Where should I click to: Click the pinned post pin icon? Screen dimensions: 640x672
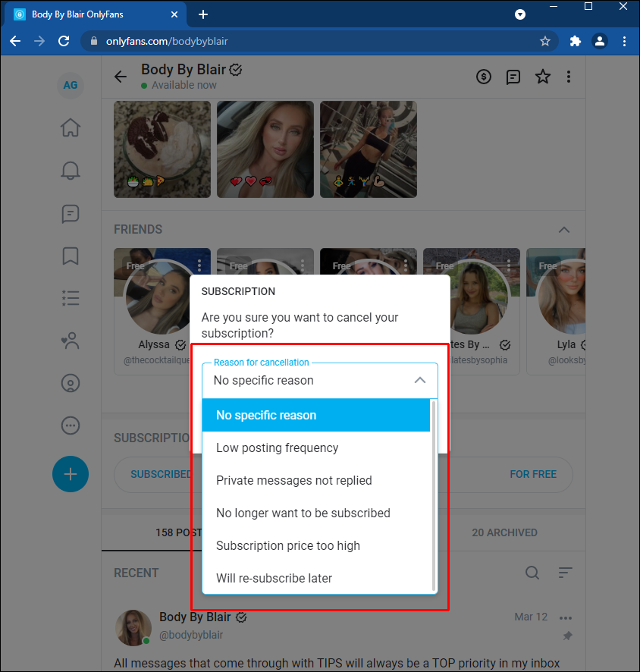coord(567,636)
